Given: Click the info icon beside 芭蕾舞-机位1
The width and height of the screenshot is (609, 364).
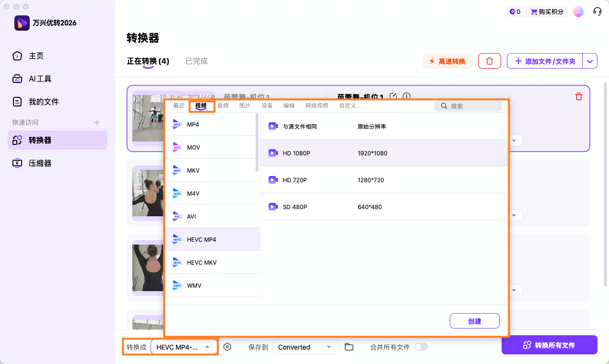Looking at the screenshot, I should [x=406, y=97].
